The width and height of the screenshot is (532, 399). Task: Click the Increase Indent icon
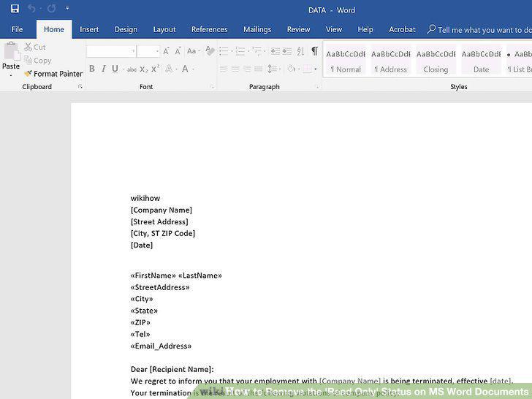click(287, 51)
